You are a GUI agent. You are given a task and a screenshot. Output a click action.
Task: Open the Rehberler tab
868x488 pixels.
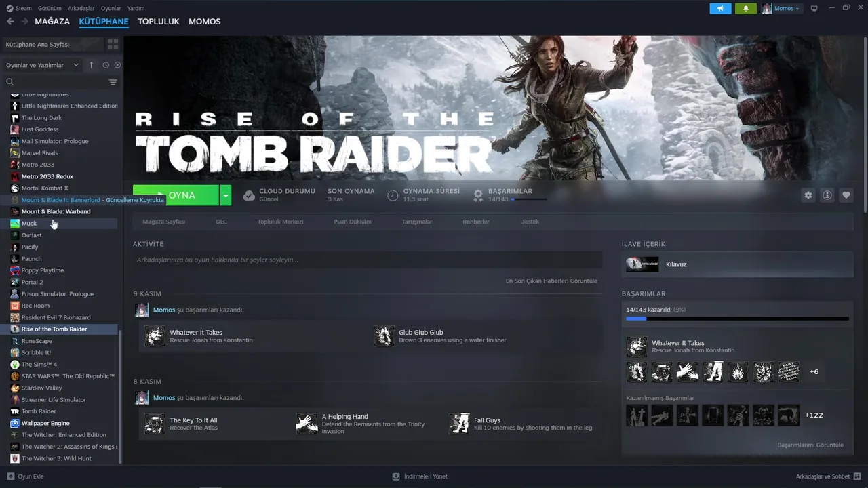click(x=476, y=222)
